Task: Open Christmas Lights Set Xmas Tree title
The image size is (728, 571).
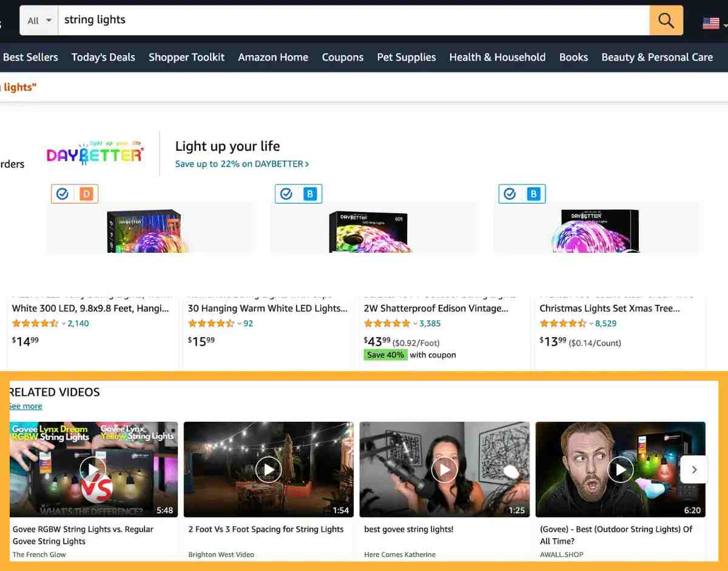Action: coord(610,308)
